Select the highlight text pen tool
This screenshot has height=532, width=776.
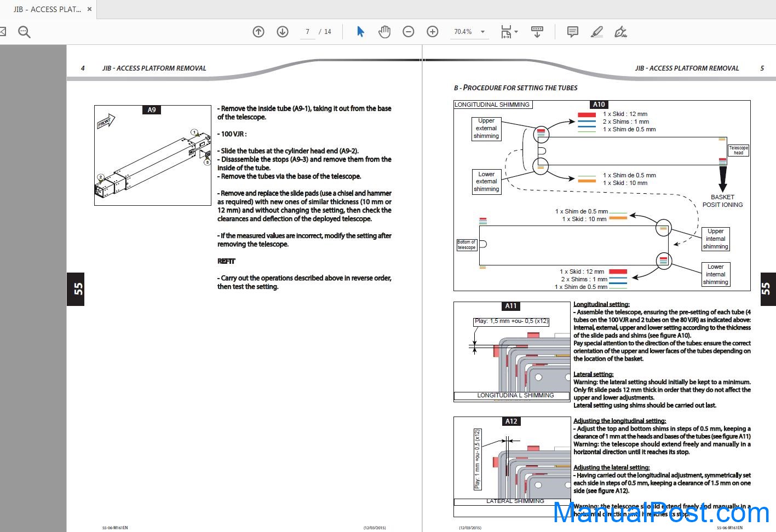(597, 32)
